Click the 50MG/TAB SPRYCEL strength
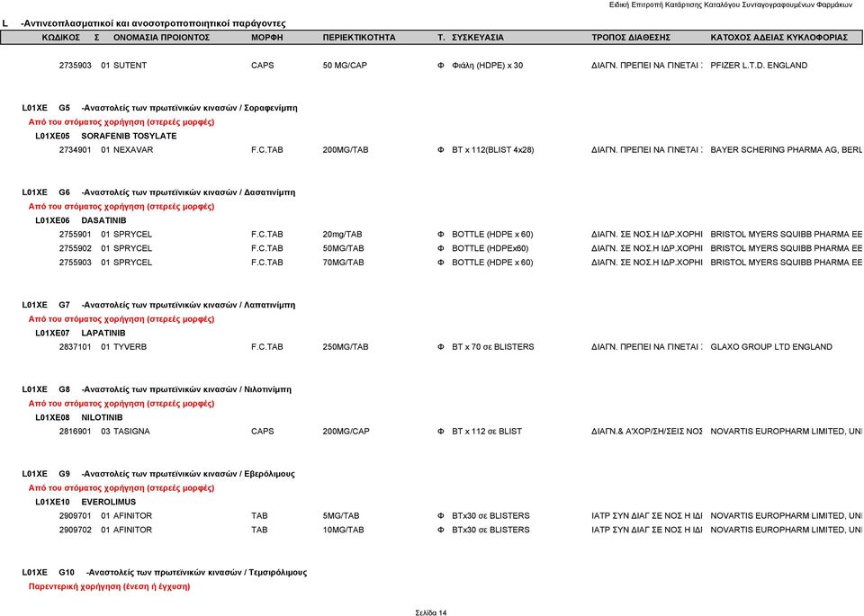864x616 pixels. coord(343,248)
